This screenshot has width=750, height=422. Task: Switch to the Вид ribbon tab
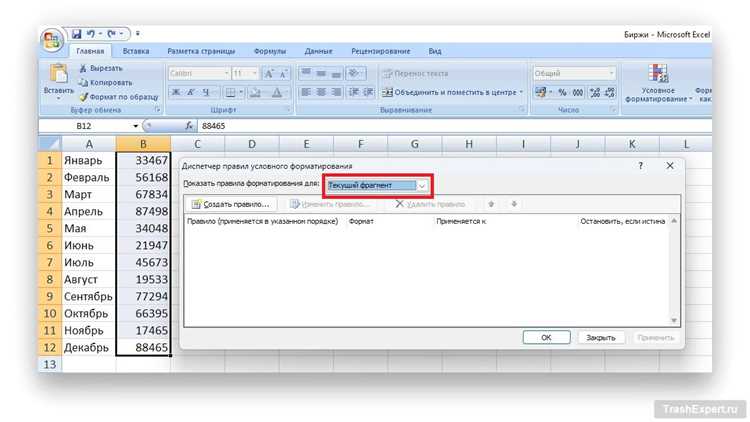pyautogui.click(x=435, y=51)
